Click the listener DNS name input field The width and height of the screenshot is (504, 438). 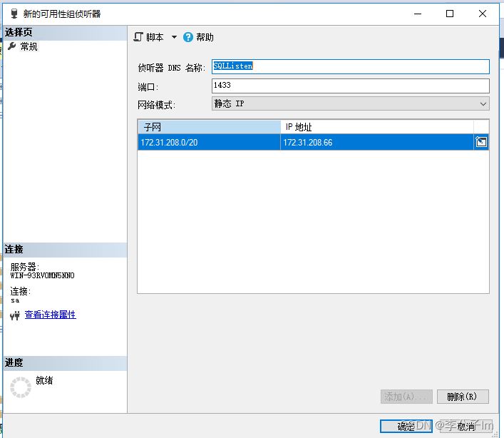[350, 66]
